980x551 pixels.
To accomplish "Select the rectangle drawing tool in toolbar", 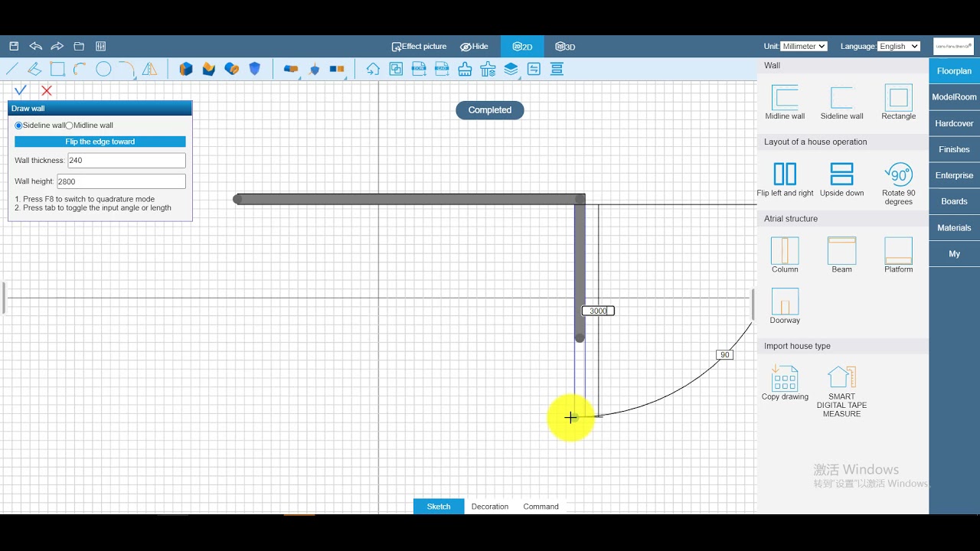I will [57, 69].
